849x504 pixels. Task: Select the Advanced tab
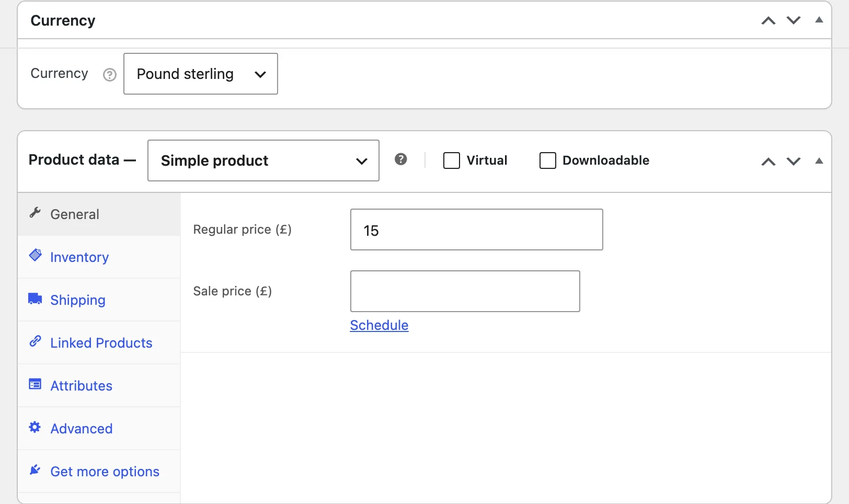[99, 429]
